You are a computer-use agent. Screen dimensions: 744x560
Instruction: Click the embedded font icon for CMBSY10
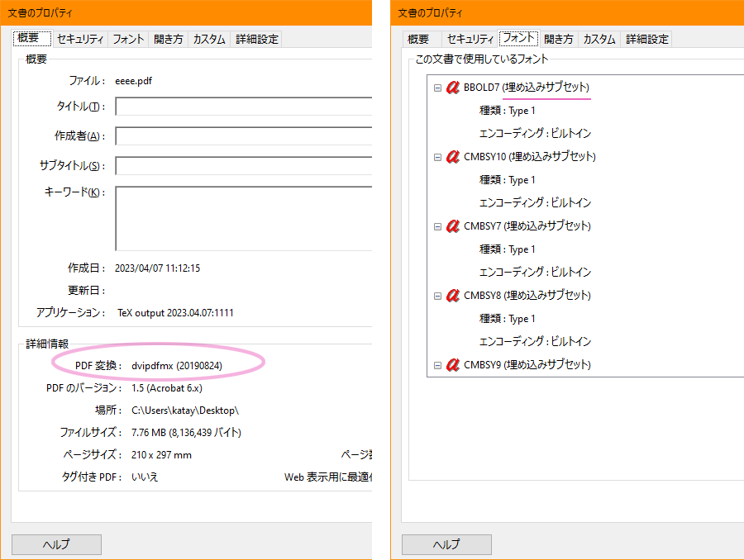(451, 156)
